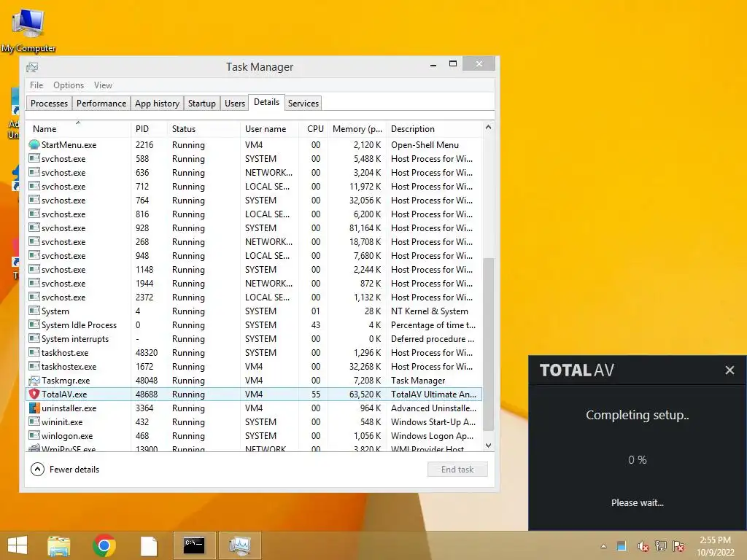The image size is (747, 560).
Task: Select svchost.exe with PID 588
Action: coord(255,158)
